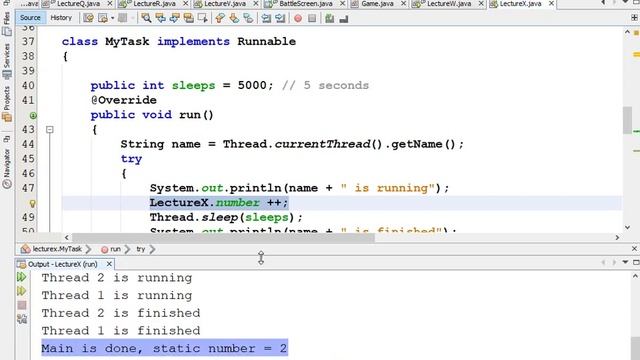Click Re-run with different parameters icon
640x360 pixels.
22,291
